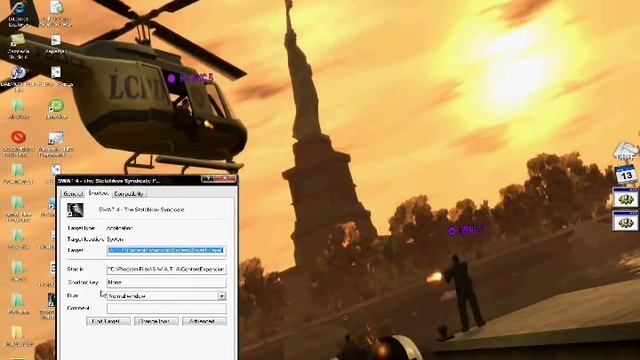Click the shortcut's icon image in Properties dialog
The width and height of the screenshot is (640, 360).
pyautogui.click(x=75, y=210)
